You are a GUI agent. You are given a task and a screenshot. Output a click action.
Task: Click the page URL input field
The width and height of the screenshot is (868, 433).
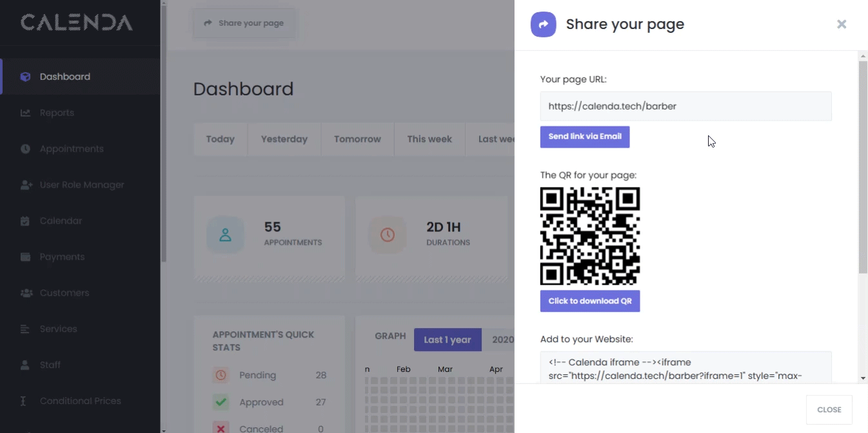[x=685, y=106]
